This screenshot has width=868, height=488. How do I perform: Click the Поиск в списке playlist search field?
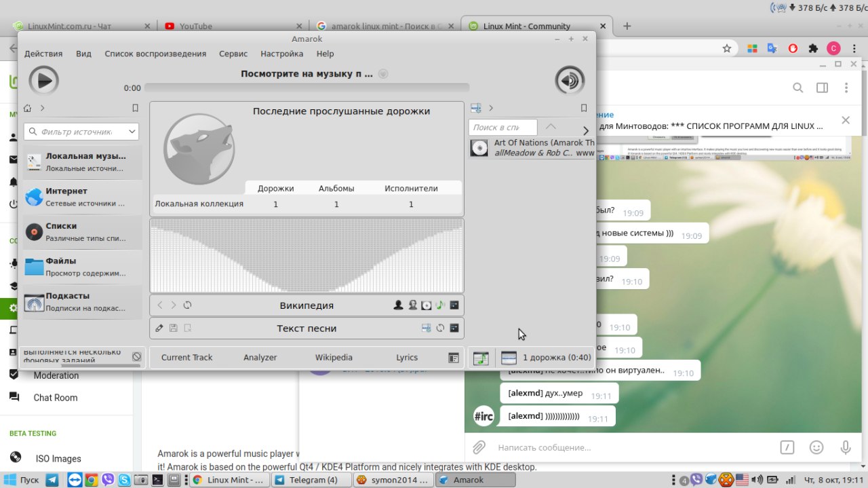(502, 127)
